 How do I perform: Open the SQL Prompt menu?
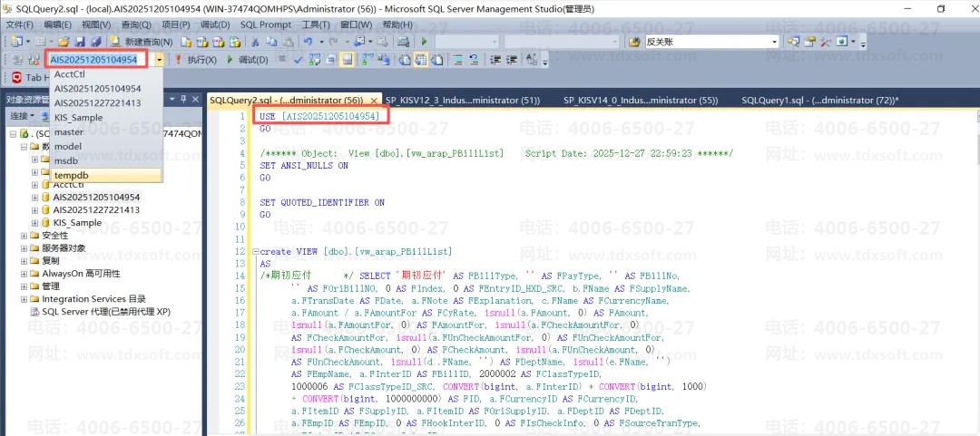click(266, 24)
